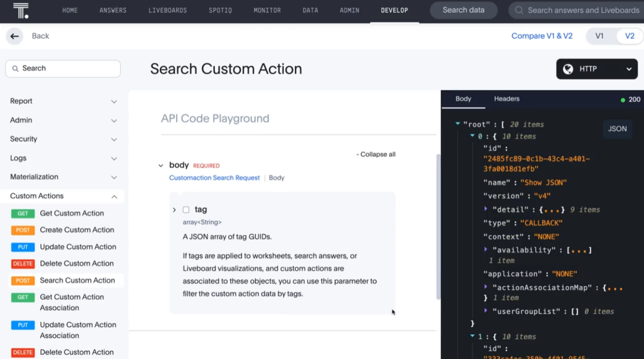The width and height of the screenshot is (644, 359).
Task: Expand the "availability" JSON node
Action: 486,250
